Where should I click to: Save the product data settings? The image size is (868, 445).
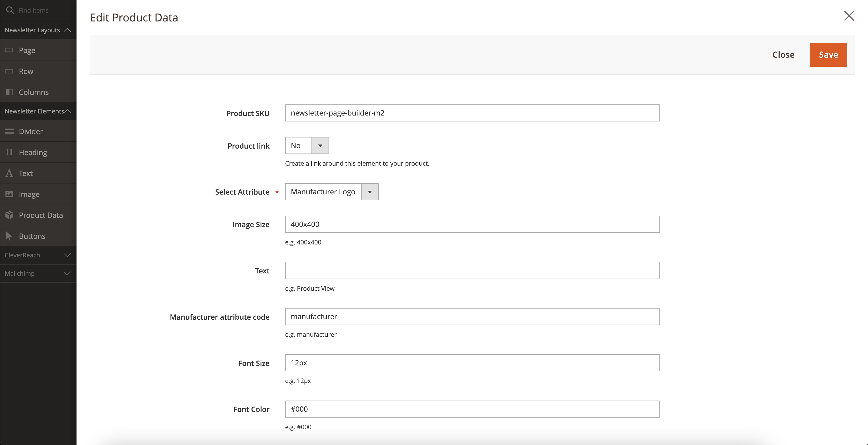coord(828,55)
